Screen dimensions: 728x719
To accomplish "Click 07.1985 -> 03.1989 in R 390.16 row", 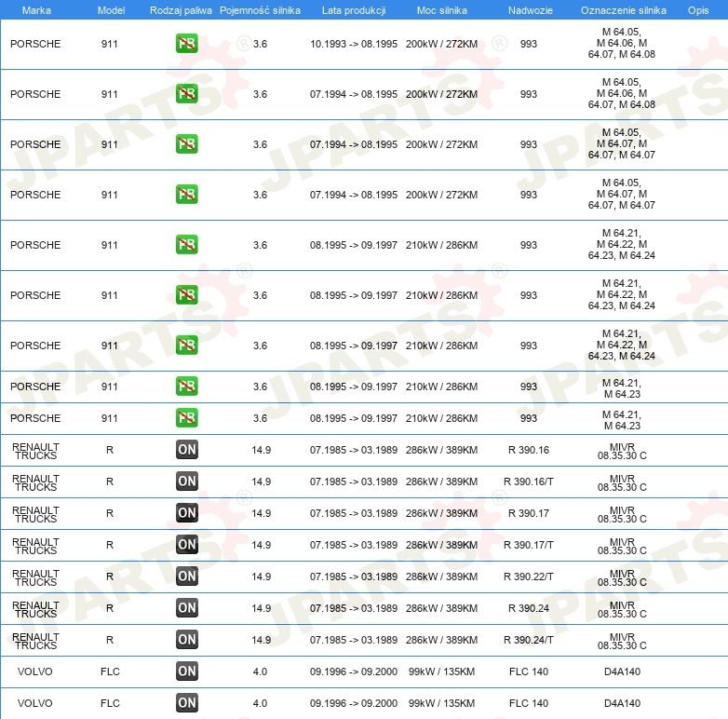I will click(x=354, y=450).
